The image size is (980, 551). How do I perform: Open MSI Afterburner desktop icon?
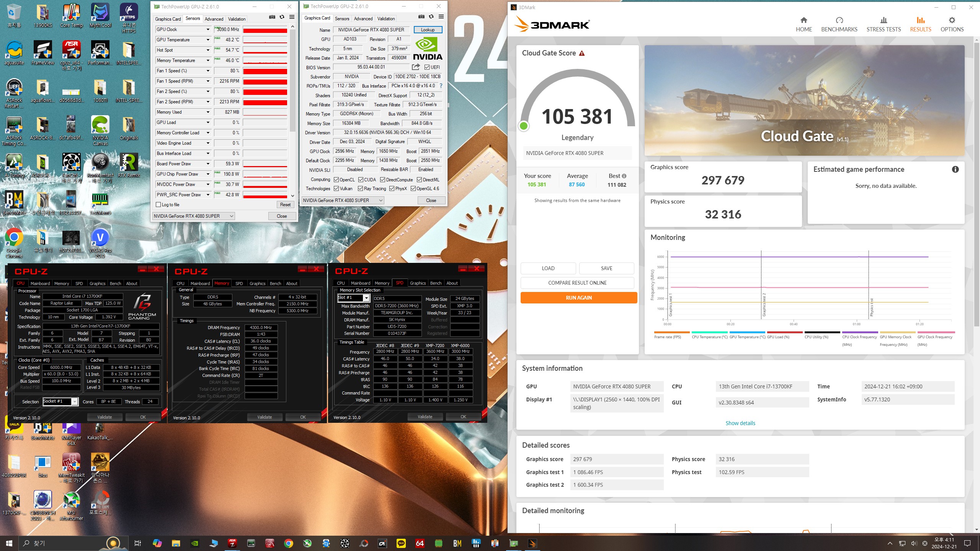pyautogui.click(x=71, y=506)
